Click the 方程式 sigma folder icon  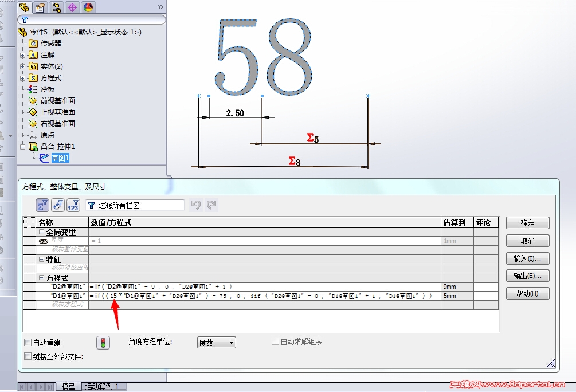(33, 78)
